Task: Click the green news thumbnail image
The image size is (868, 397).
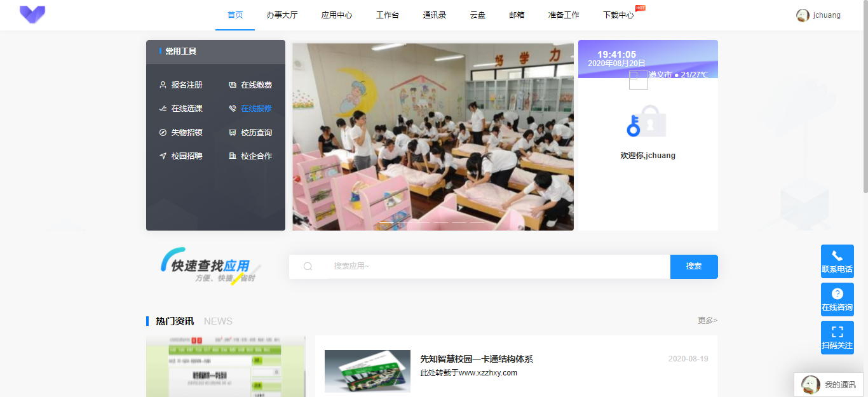Action: [x=226, y=367]
